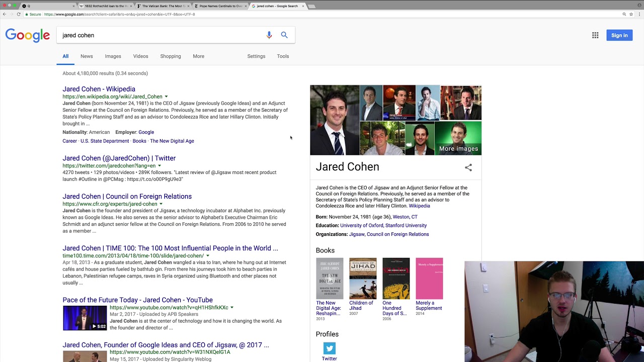Open the search Tools options
This screenshot has width=644, height=362.
pyautogui.click(x=283, y=56)
